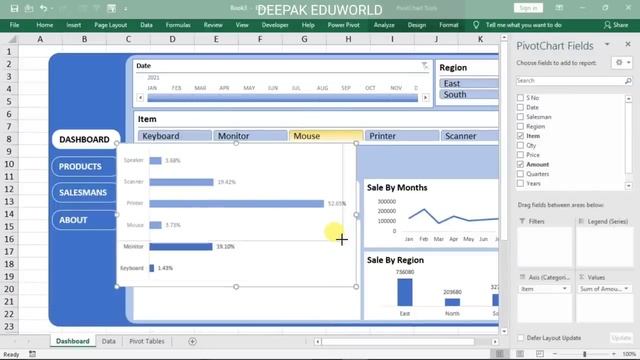
Task: Click the Select All corner triangle
Action: point(12,39)
